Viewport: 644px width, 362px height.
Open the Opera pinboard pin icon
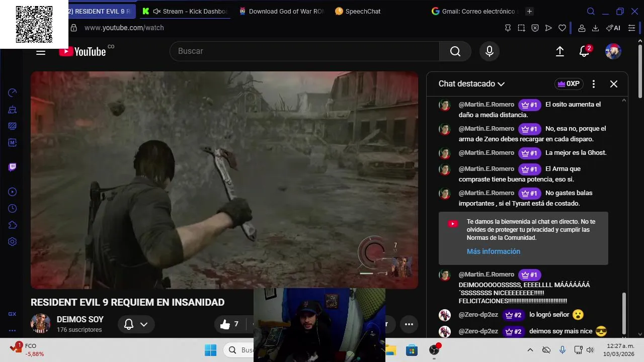[508, 28]
